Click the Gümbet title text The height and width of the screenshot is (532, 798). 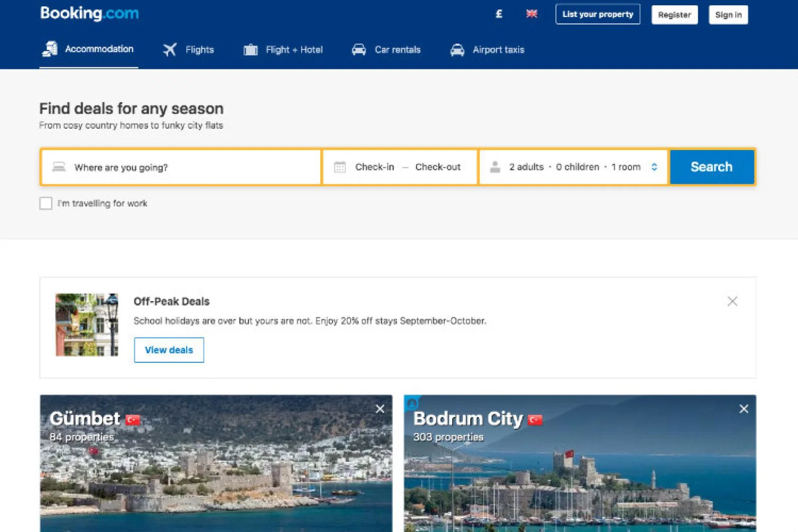click(x=85, y=418)
